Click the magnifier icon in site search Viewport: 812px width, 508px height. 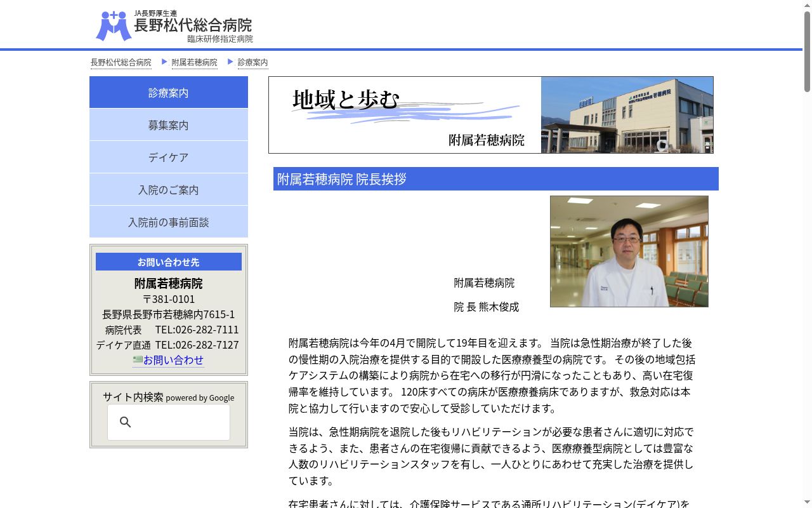click(126, 422)
